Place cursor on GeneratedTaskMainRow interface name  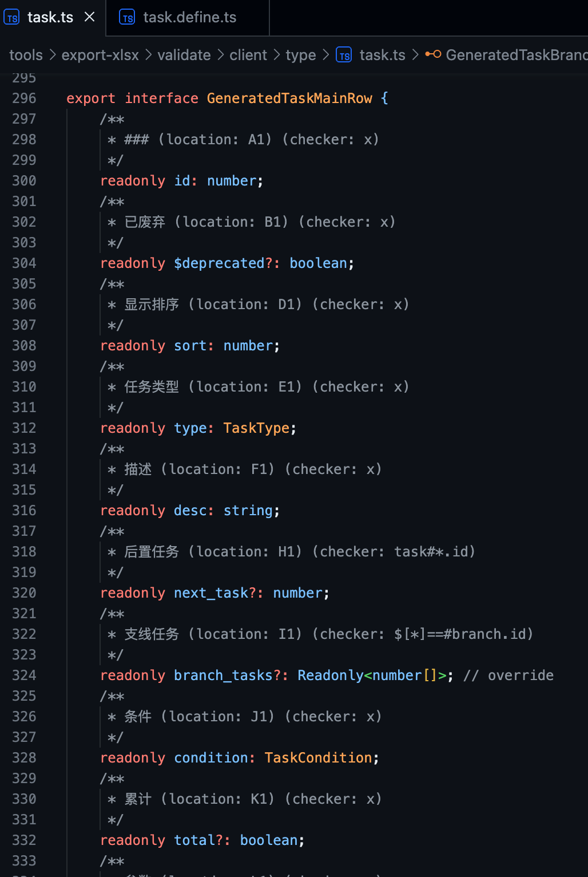(x=289, y=98)
